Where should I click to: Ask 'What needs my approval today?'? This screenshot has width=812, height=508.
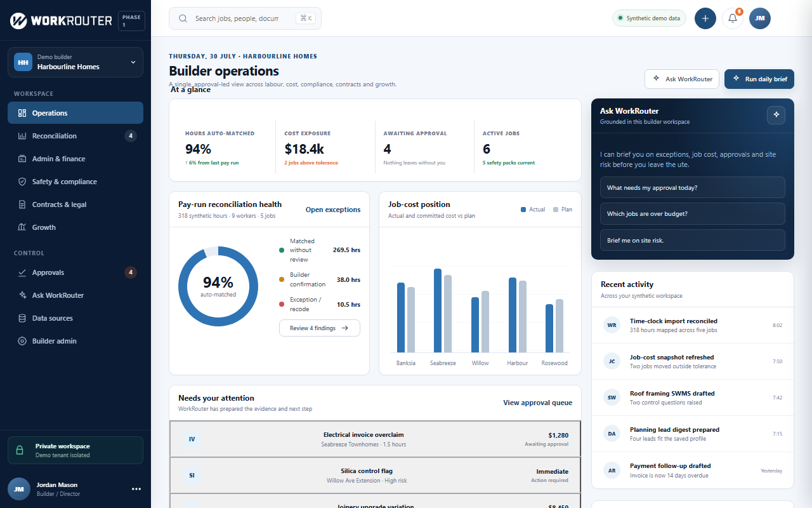[x=693, y=187]
